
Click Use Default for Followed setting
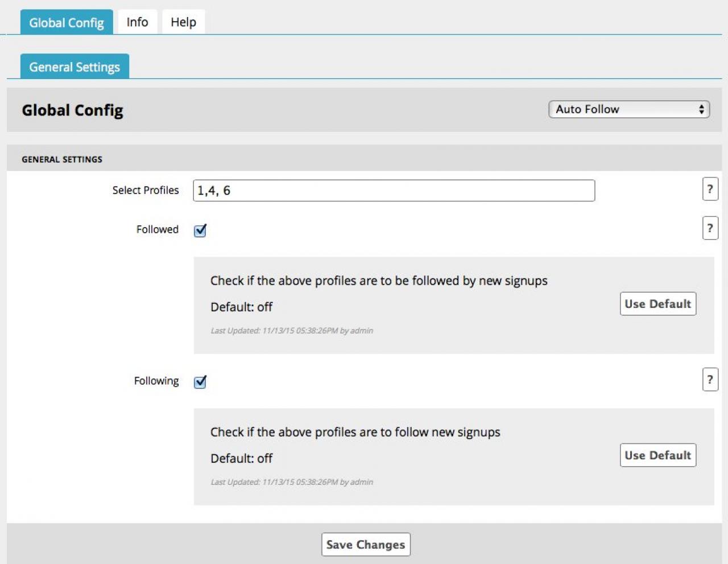(657, 304)
